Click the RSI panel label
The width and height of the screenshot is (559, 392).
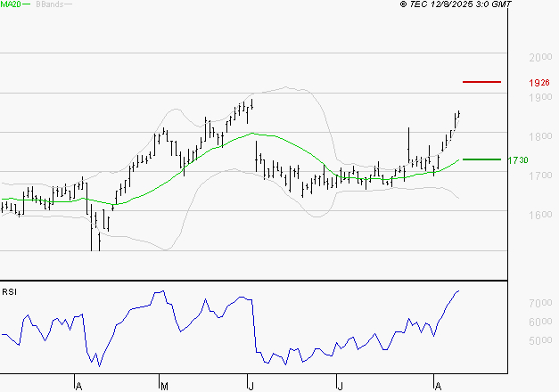[x=9, y=292]
